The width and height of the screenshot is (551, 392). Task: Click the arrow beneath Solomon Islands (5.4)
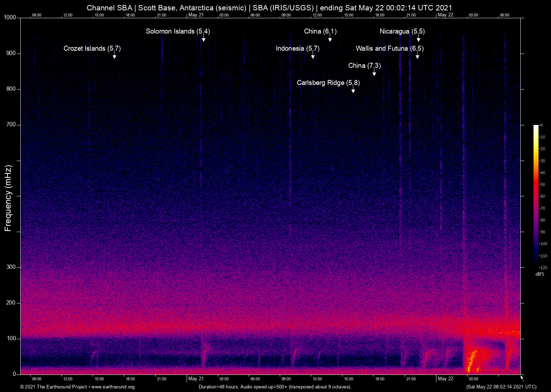coord(203,38)
